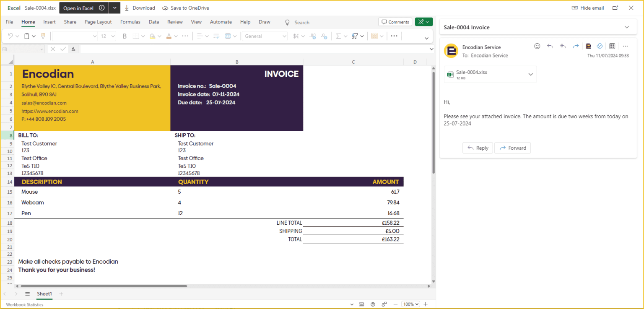Image resolution: width=644 pixels, height=309 pixels.
Task: Hide the email panel
Action: 587,8
